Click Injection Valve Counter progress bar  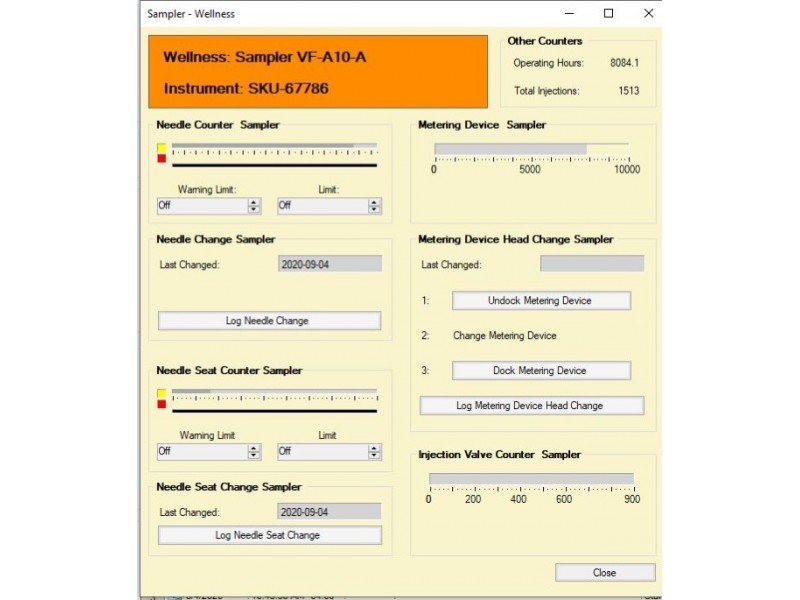(x=532, y=479)
